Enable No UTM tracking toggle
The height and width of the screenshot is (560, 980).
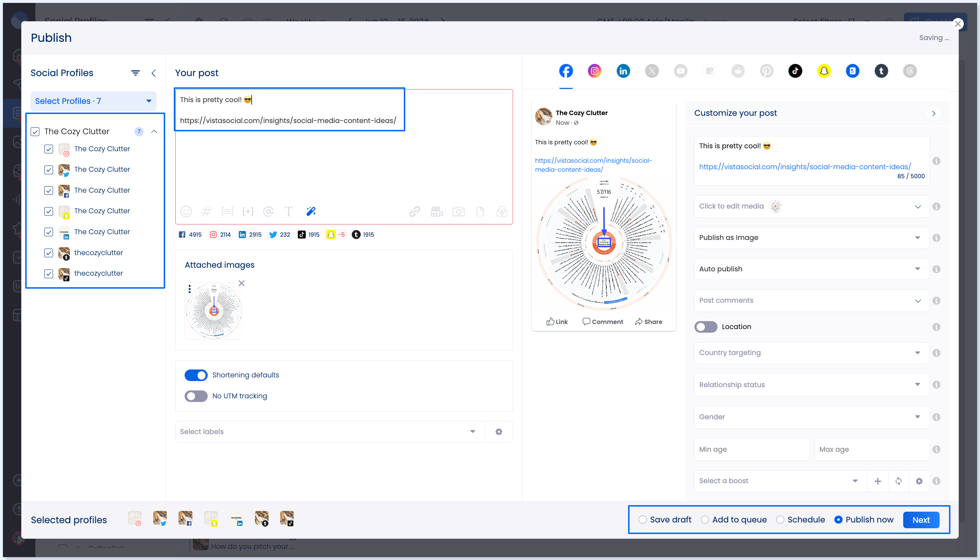click(196, 396)
